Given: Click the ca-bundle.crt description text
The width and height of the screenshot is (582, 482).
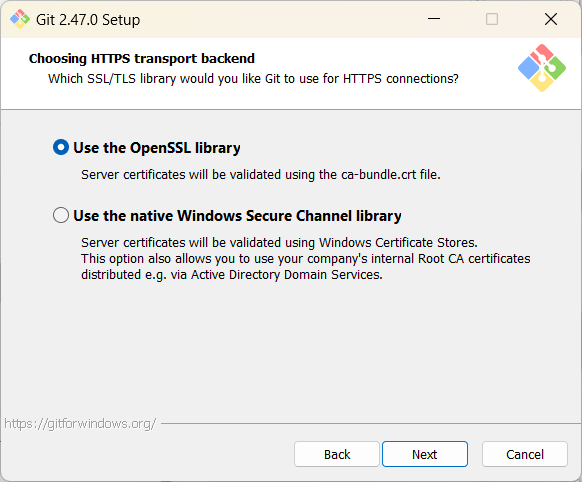Looking at the screenshot, I should click(261, 174).
